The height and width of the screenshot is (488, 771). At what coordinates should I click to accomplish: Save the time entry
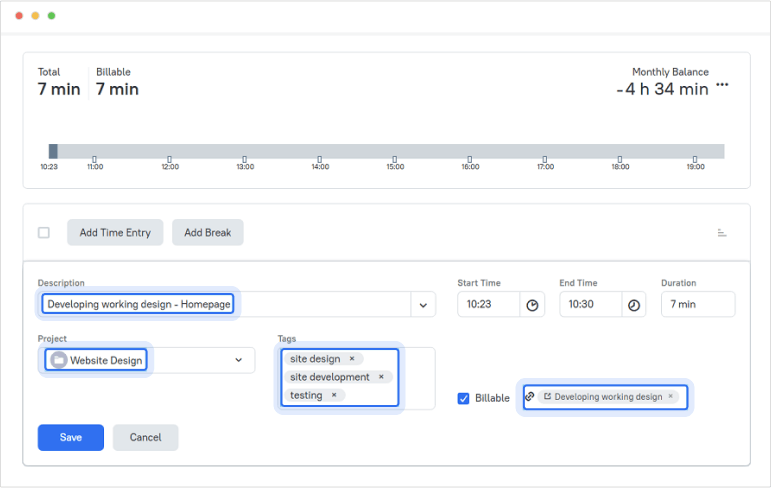[70, 437]
